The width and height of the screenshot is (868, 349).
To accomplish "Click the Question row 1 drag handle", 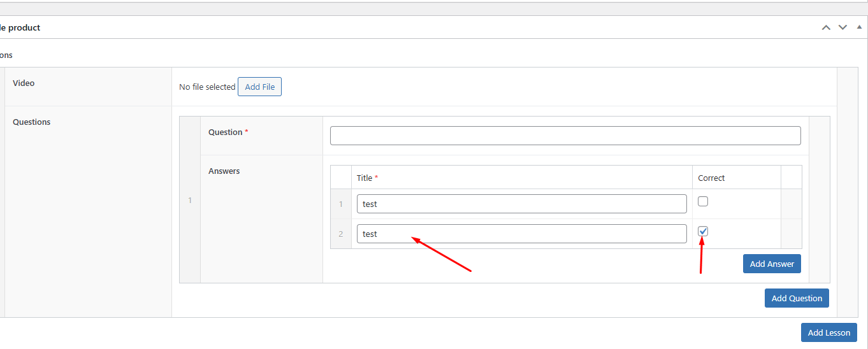I will point(190,201).
